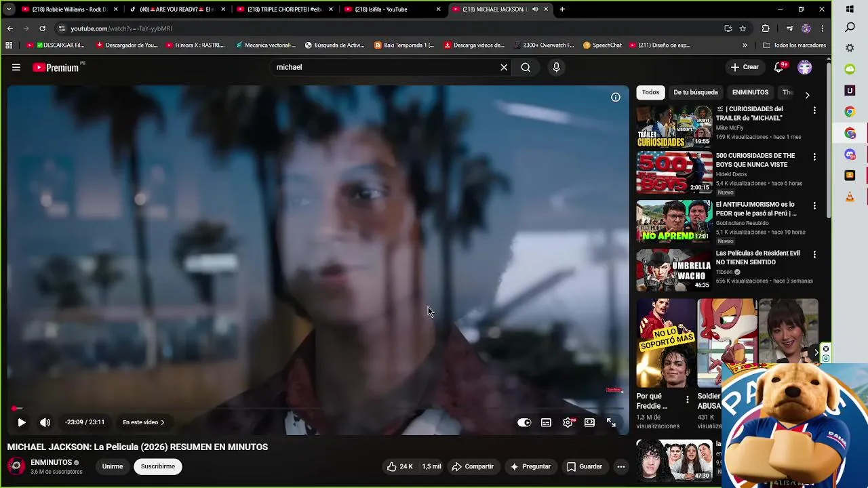Screen dimensions: 868x488
Task: Click the search magnifier button
Action: (526, 67)
